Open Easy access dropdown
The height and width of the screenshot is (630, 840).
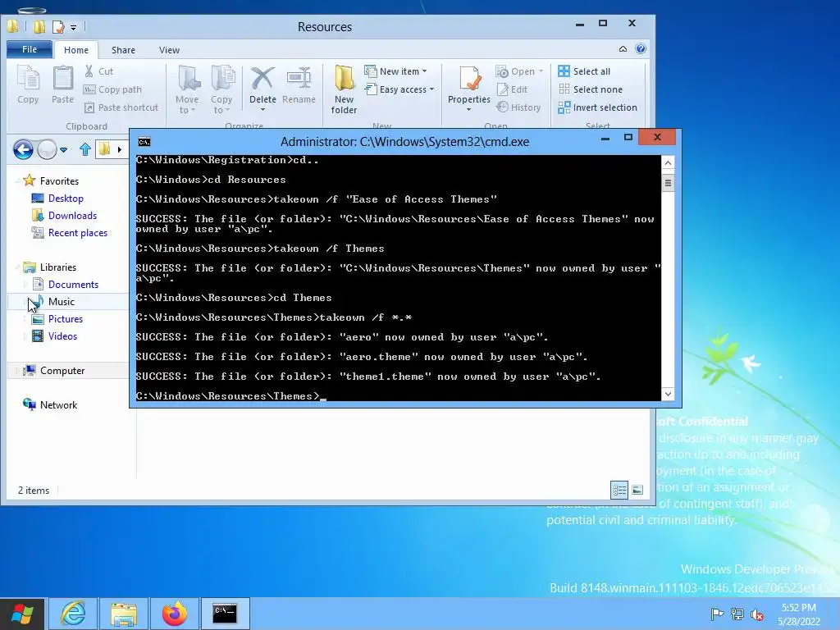pos(399,89)
